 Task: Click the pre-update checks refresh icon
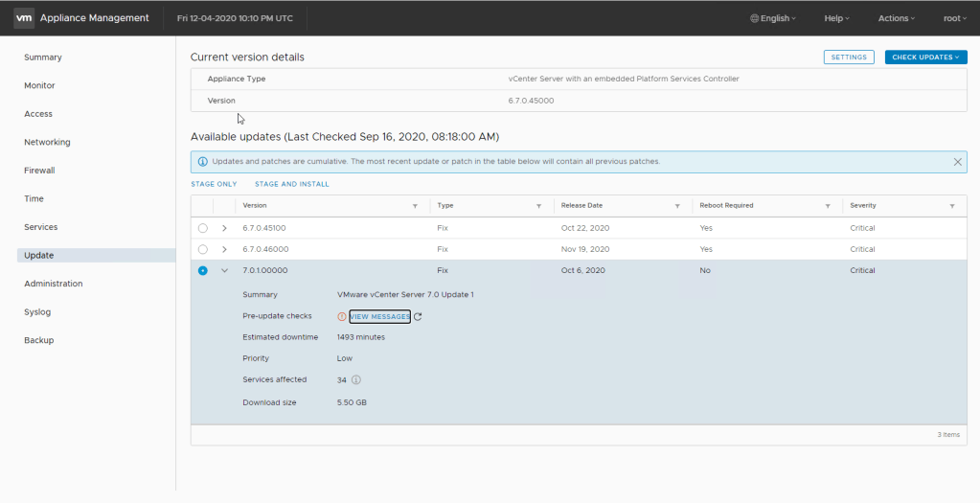coord(418,317)
